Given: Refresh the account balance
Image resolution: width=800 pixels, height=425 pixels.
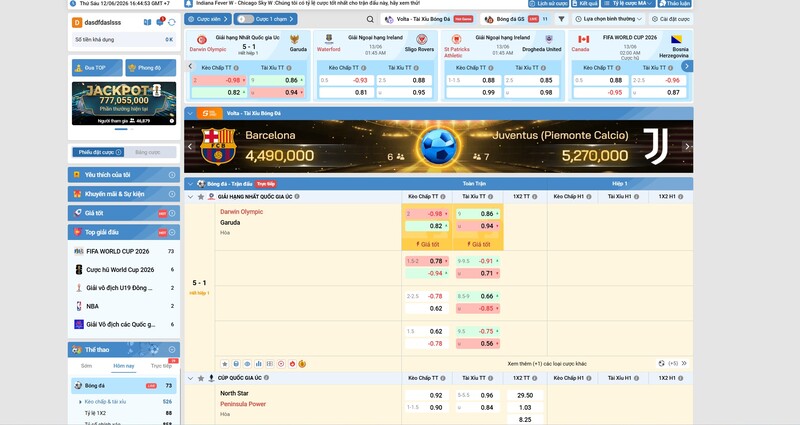Looking at the screenshot, I should click(172, 22).
